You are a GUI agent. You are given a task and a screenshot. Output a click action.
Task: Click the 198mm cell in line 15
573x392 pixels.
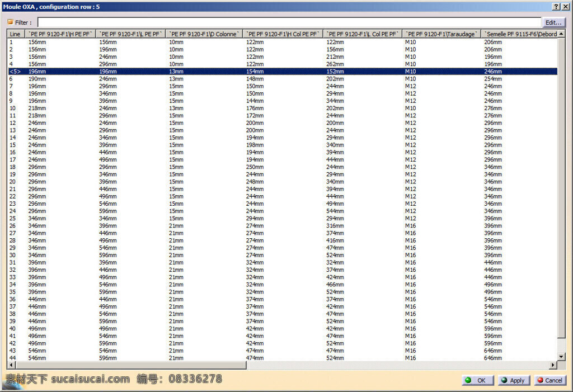pos(255,145)
